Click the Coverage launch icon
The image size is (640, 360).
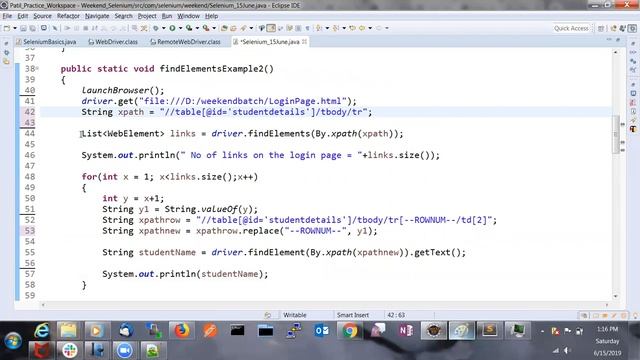(189, 28)
